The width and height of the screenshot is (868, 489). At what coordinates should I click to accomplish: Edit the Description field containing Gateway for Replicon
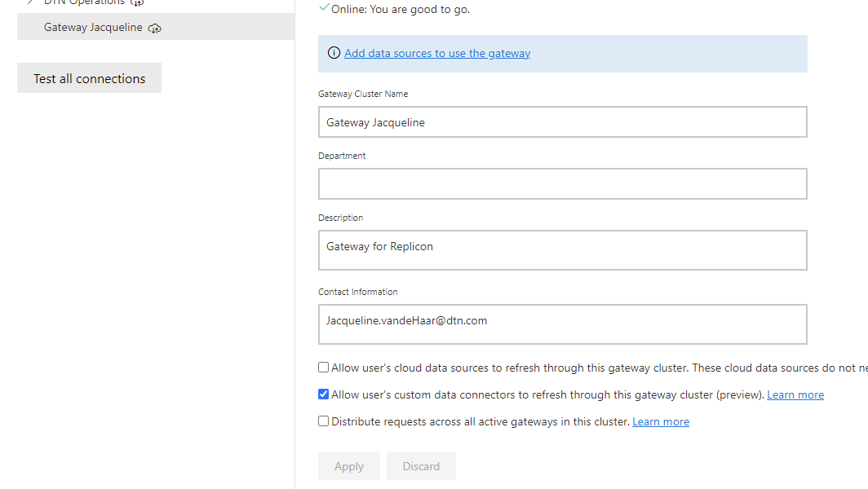(562, 250)
